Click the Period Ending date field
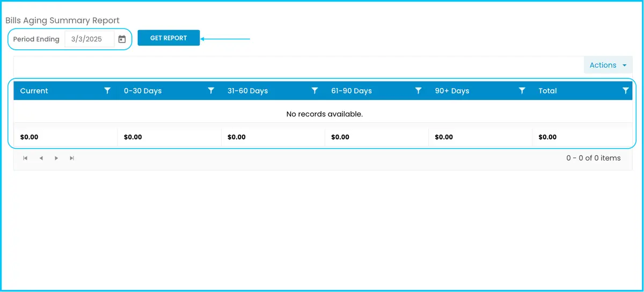 click(90, 39)
